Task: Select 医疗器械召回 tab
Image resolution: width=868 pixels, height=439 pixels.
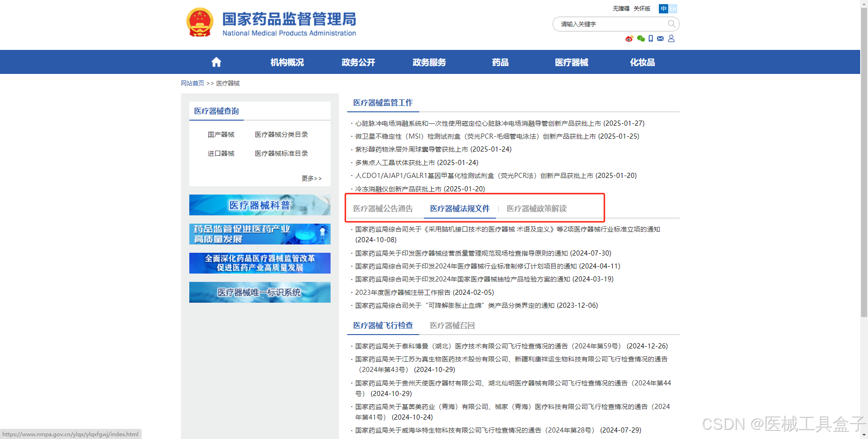Action: (x=452, y=325)
